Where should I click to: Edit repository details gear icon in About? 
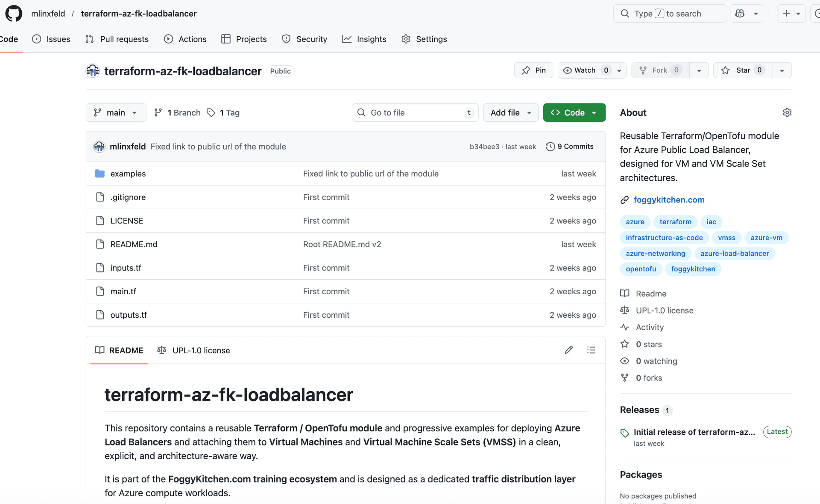point(787,112)
